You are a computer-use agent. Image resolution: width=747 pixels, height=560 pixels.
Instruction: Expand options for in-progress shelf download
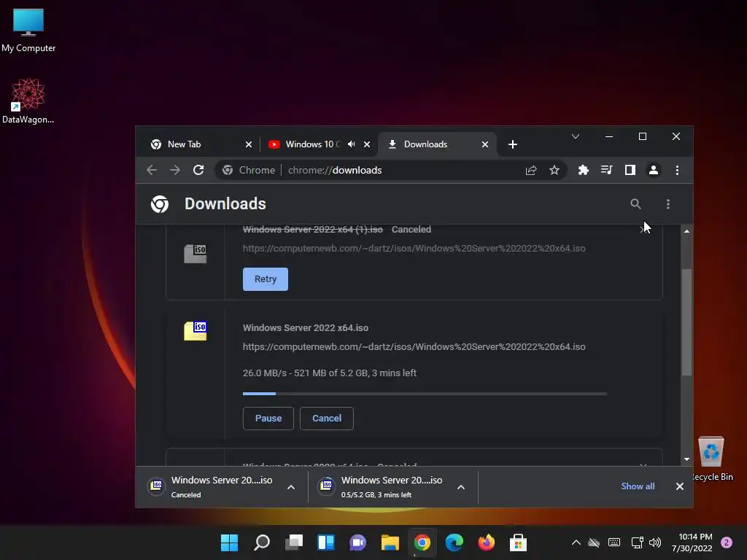pos(461,486)
